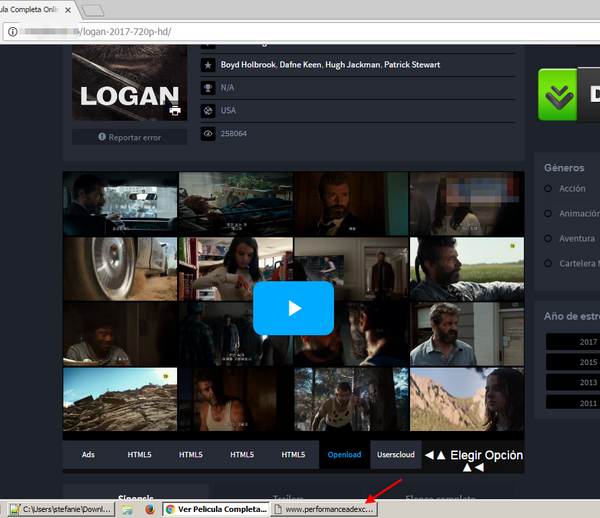Click the globe icon next to USA

(208, 110)
